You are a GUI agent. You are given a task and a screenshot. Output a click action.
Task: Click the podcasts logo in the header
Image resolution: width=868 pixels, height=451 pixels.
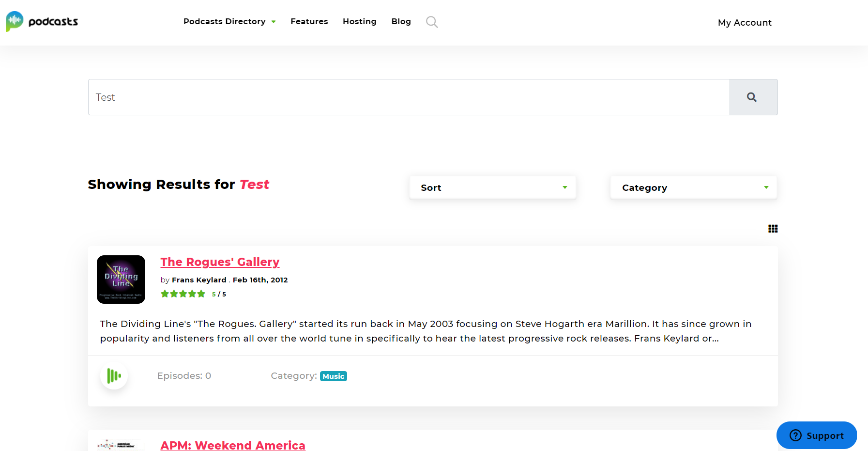[x=42, y=21]
